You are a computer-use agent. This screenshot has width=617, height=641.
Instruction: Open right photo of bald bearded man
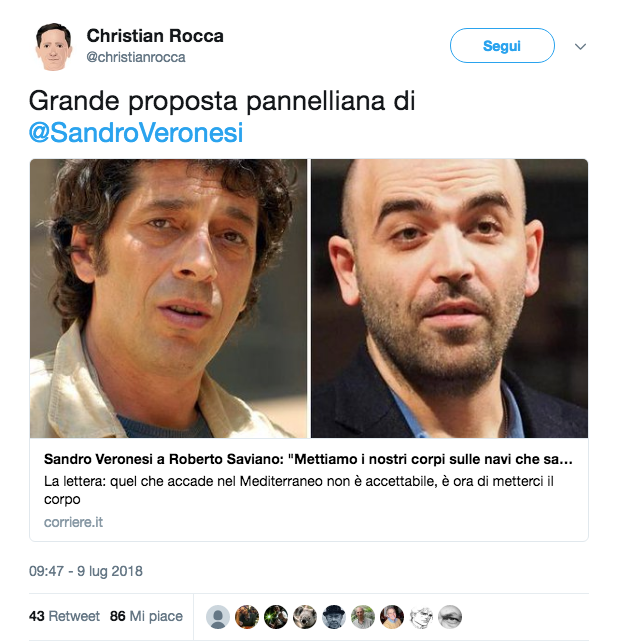pyautogui.click(x=449, y=298)
